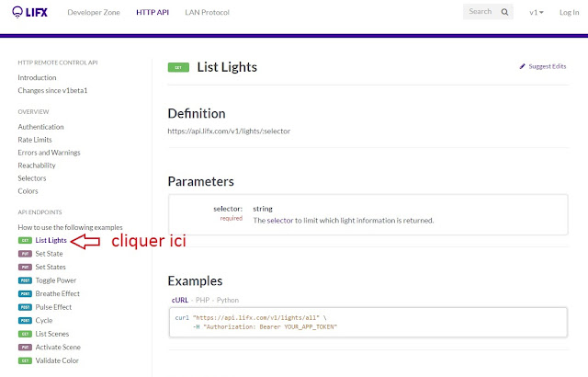Open the Breathe Effect endpoint
This screenshot has height=377, width=588.
pos(58,293)
